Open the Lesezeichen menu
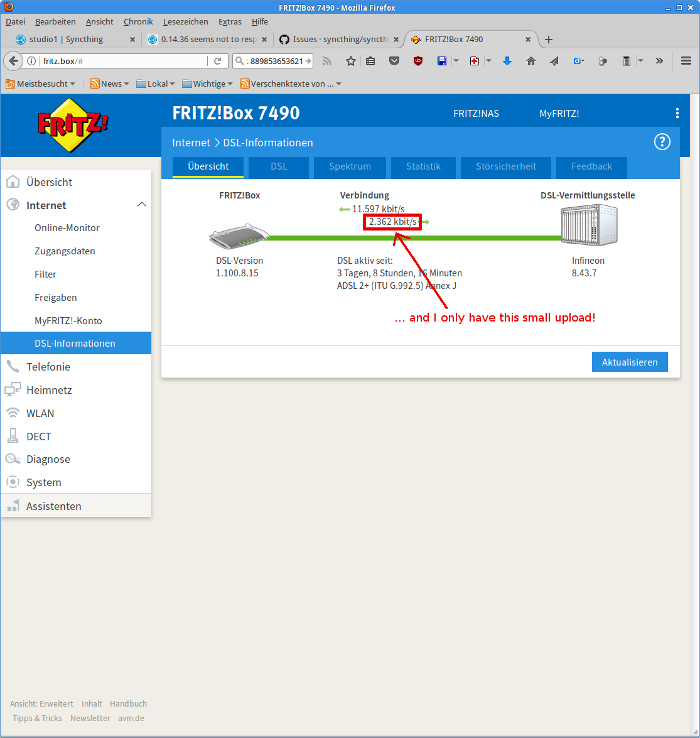This screenshot has width=700, height=738. point(185,21)
